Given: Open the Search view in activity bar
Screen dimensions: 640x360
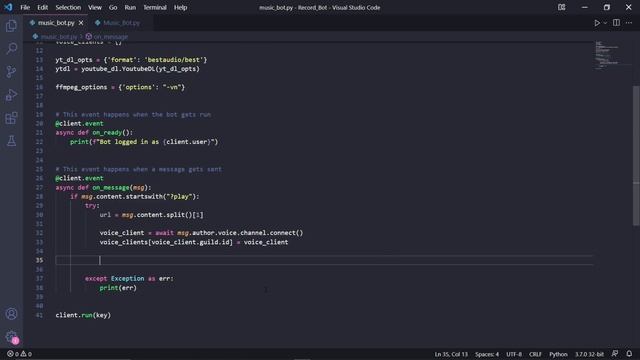Looking at the screenshot, I should tap(11, 49).
